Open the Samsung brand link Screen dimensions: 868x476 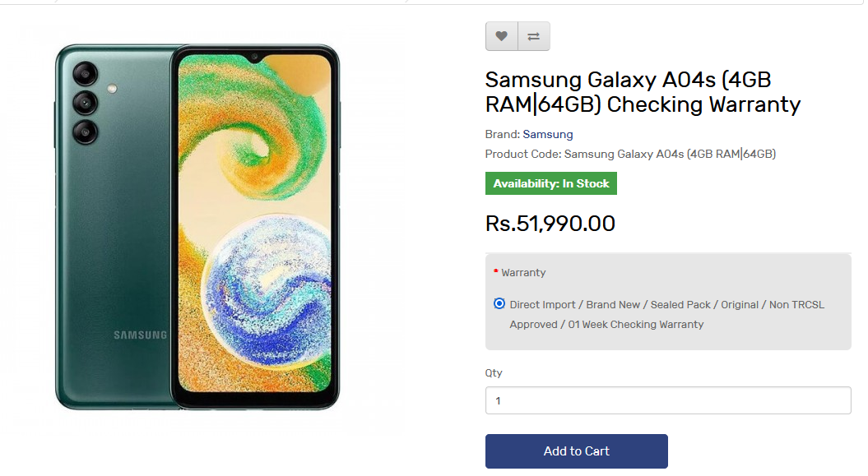(547, 134)
